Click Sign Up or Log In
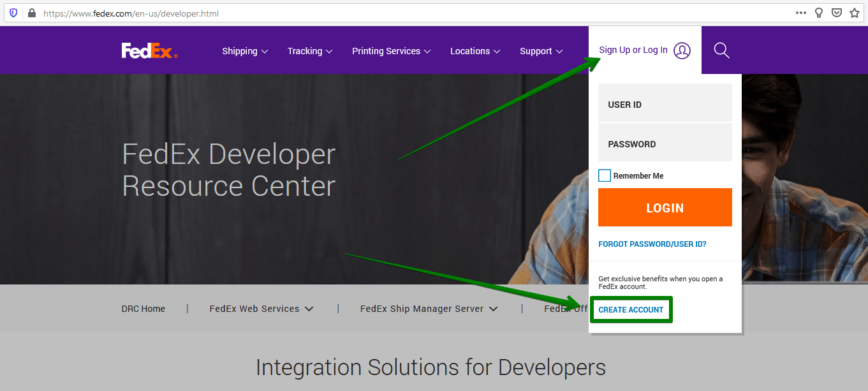This screenshot has height=391, width=868. pos(633,50)
